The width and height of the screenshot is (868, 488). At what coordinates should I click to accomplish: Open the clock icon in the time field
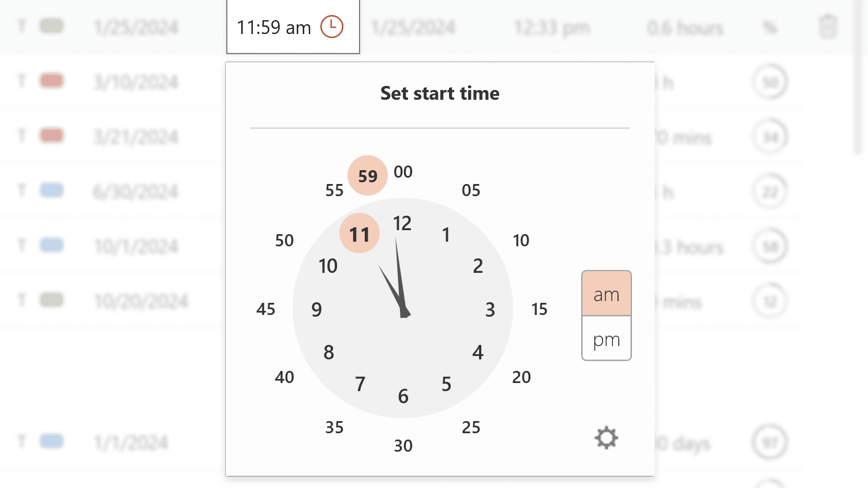pos(332,27)
